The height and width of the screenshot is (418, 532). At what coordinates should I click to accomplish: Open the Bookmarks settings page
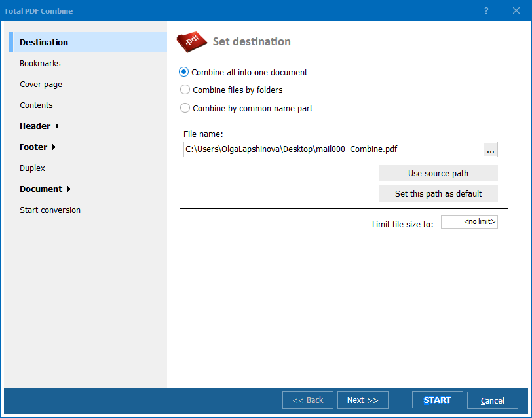point(40,64)
